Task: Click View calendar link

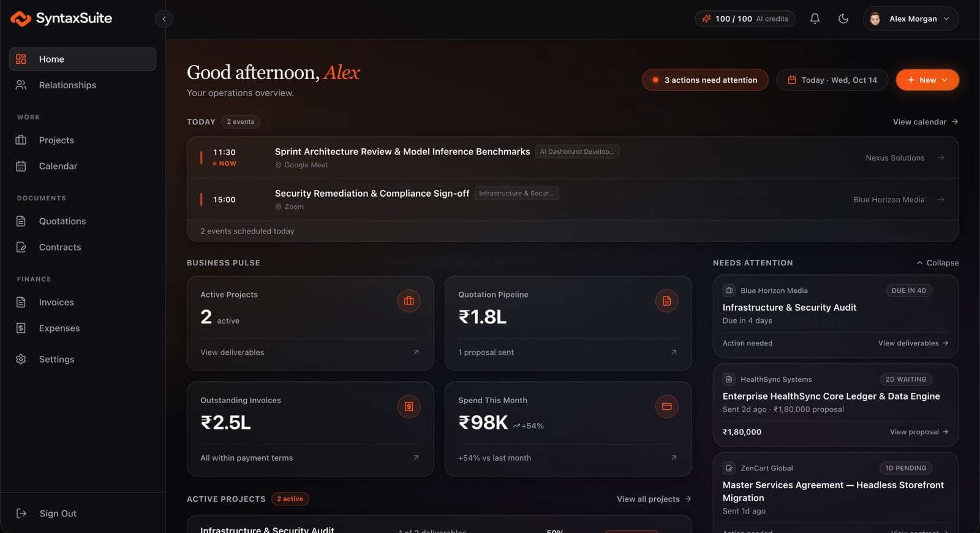Action: 925,122
